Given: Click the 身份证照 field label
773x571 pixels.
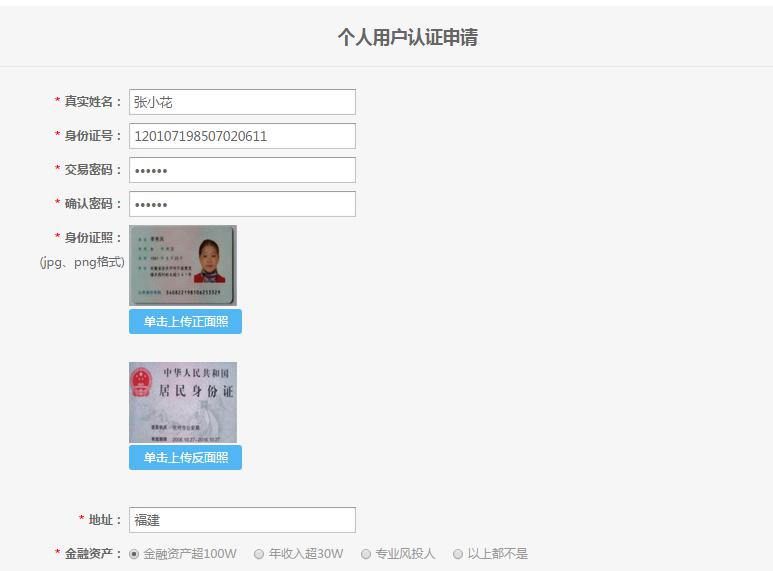Looking at the screenshot, I should click(x=93, y=238).
